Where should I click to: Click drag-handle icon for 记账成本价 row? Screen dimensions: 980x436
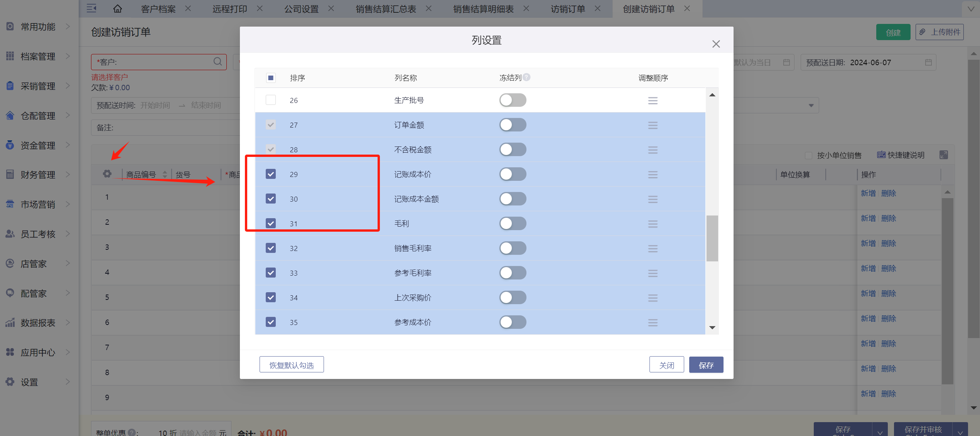point(653,175)
